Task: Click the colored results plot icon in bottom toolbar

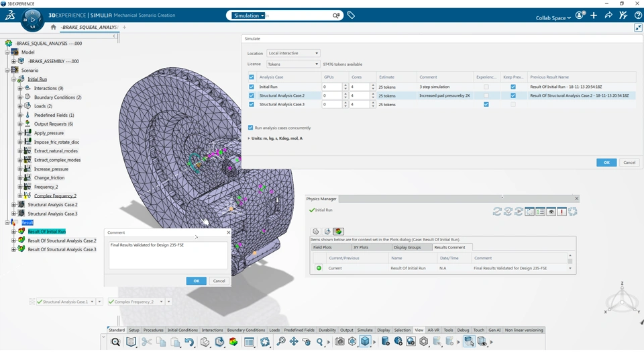Action: pyautogui.click(x=233, y=342)
